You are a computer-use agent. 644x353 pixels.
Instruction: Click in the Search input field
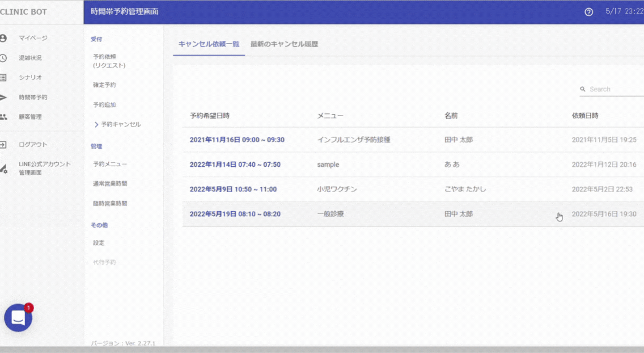pyautogui.click(x=615, y=89)
